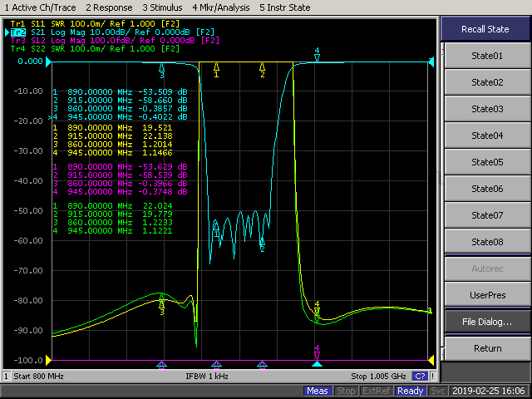This screenshot has height=399, width=532.
Task: Click the date and time 2019-02-25 16:06
Action: 489,391
